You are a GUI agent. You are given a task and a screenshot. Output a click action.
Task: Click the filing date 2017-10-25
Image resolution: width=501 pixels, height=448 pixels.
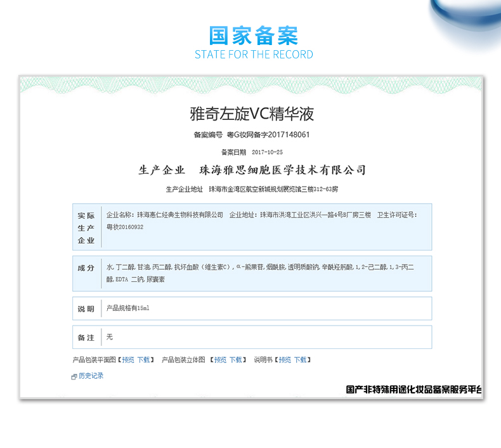coord(267,152)
